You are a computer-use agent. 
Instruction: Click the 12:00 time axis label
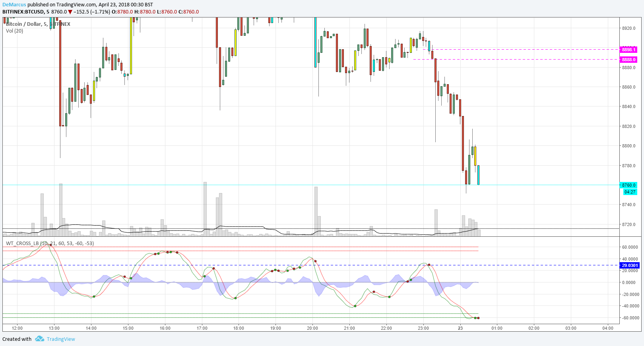coord(17,328)
